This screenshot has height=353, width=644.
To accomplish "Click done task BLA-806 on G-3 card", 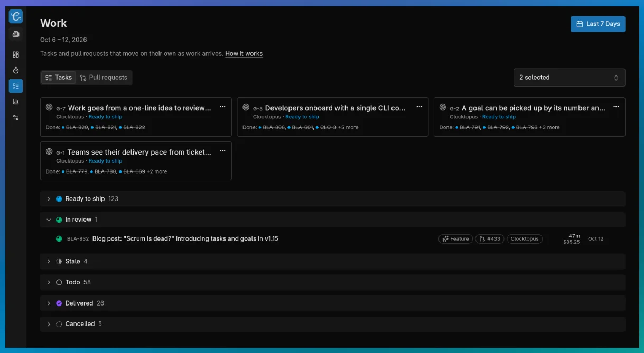I will pos(273,127).
